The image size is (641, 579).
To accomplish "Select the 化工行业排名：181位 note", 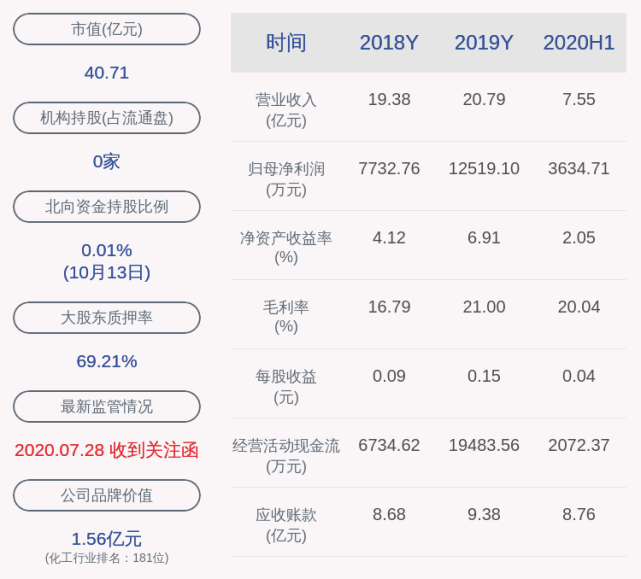I will pos(107,558).
